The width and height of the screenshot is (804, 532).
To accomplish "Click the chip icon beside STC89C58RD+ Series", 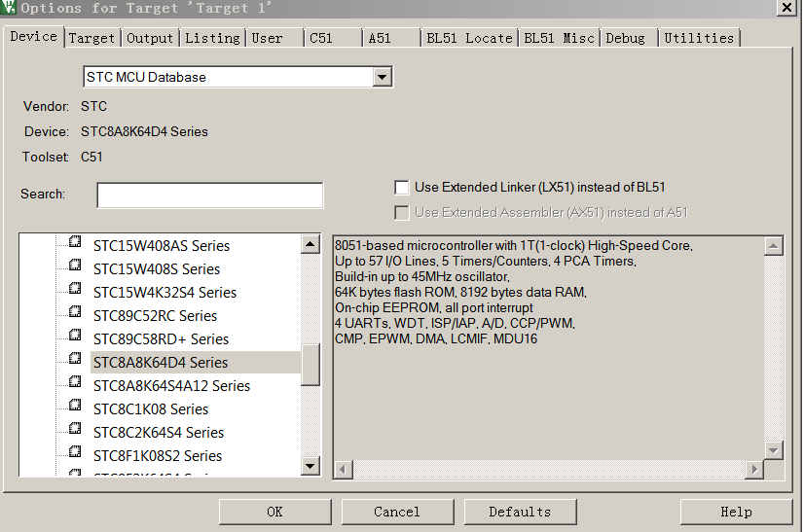I will click(75, 338).
